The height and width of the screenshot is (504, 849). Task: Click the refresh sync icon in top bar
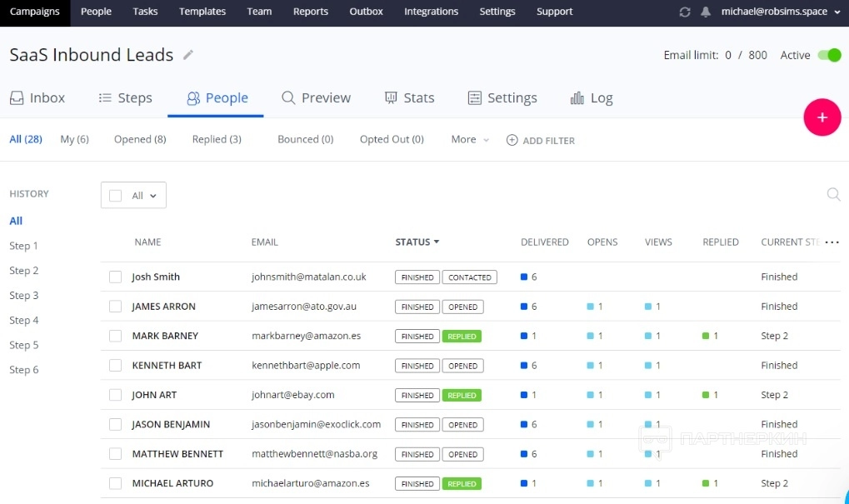[685, 12]
